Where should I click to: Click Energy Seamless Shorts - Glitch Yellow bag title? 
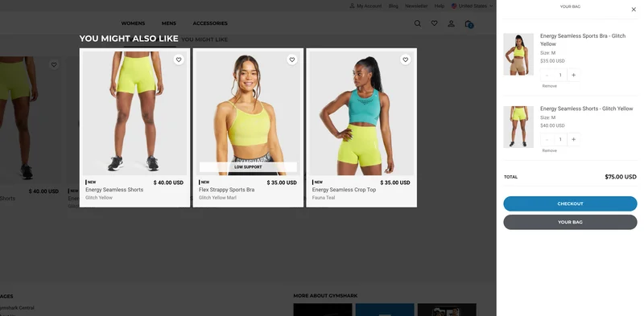(x=587, y=109)
